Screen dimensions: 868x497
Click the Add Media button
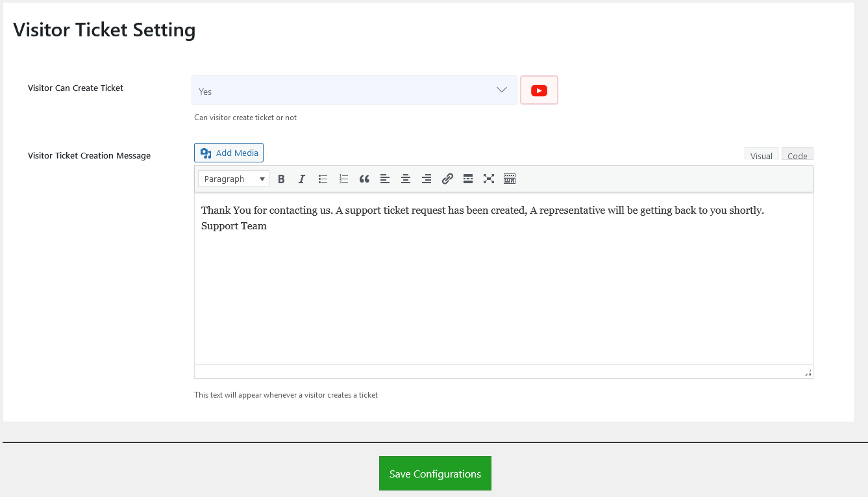coord(229,153)
